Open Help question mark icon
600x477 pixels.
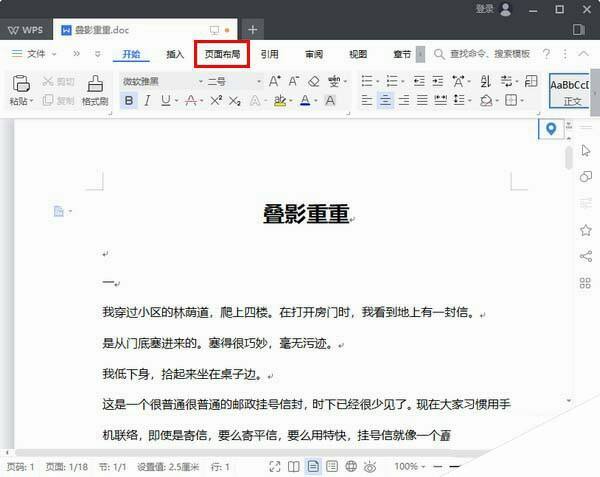pos(546,54)
